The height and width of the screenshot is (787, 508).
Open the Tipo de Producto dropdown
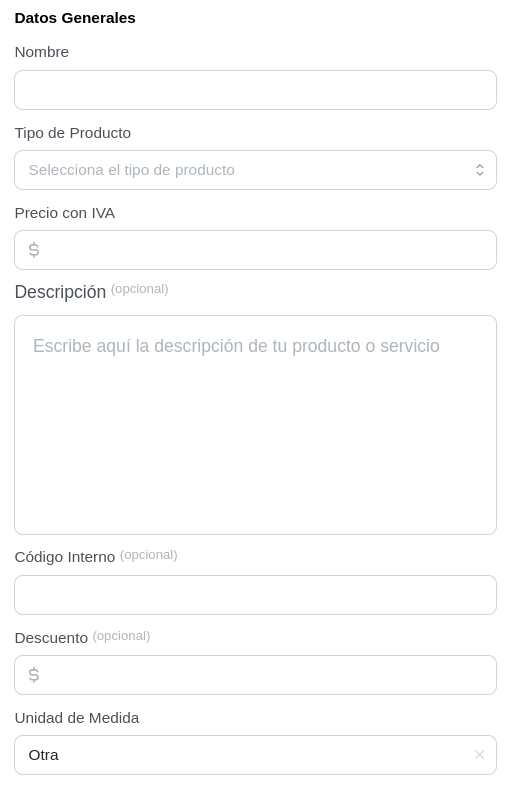coord(256,170)
